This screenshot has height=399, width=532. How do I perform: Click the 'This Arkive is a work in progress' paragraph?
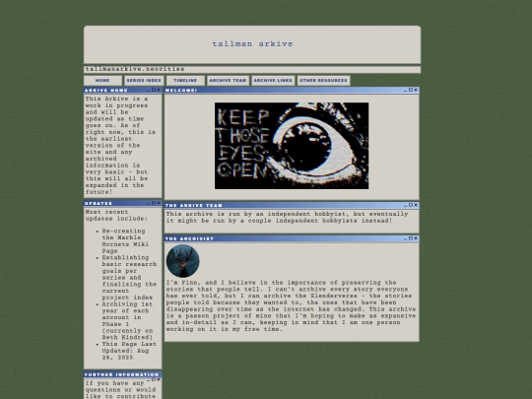coord(120,145)
